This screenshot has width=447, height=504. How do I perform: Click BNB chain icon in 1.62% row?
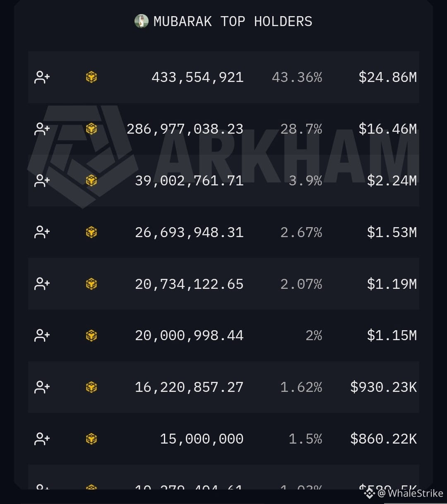[x=91, y=387]
